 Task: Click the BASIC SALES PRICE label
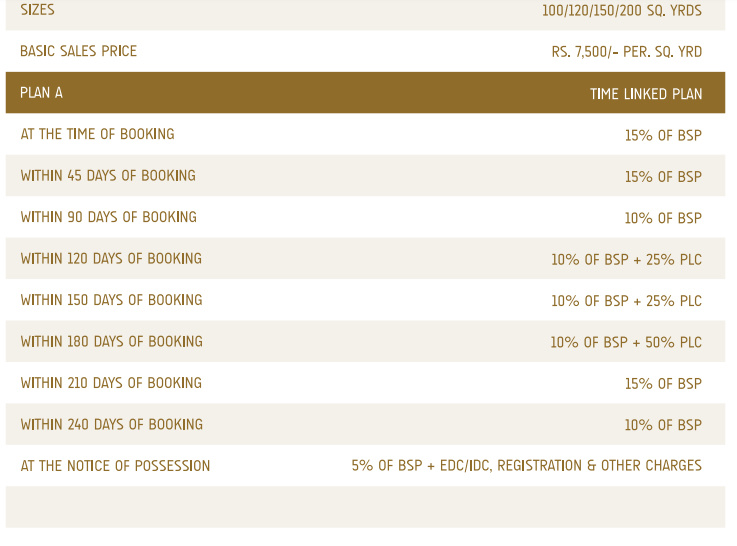coord(78,51)
